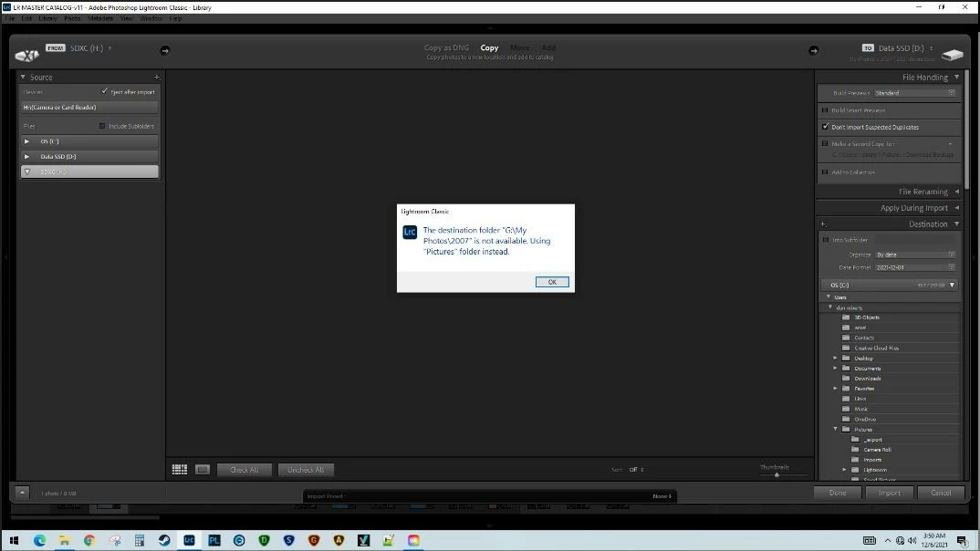Image resolution: width=980 pixels, height=551 pixels.
Task: Select Copy as DNG import mode
Action: coord(446,48)
